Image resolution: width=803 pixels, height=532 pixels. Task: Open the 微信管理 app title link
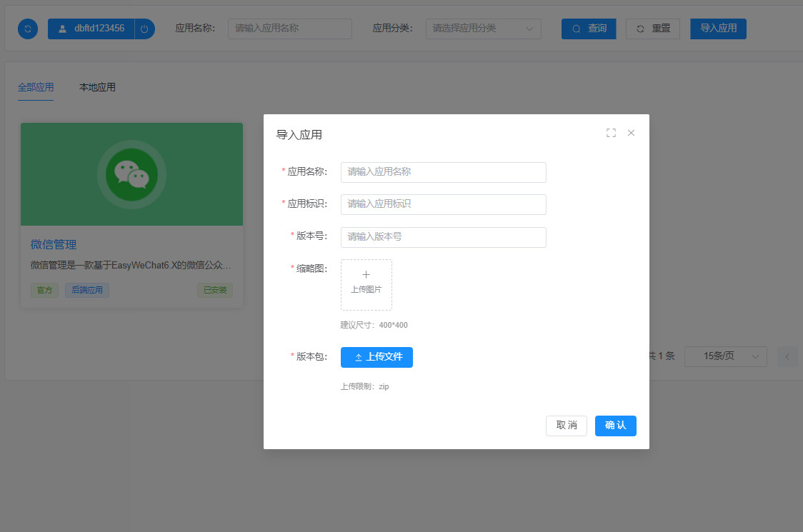tap(54, 244)
